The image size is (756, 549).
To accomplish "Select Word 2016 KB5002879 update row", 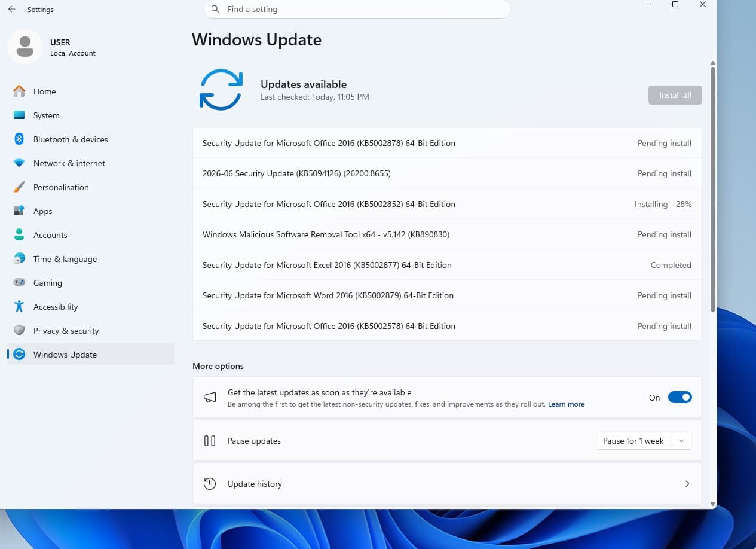I will pyautogui.click(x=447, y=295).
